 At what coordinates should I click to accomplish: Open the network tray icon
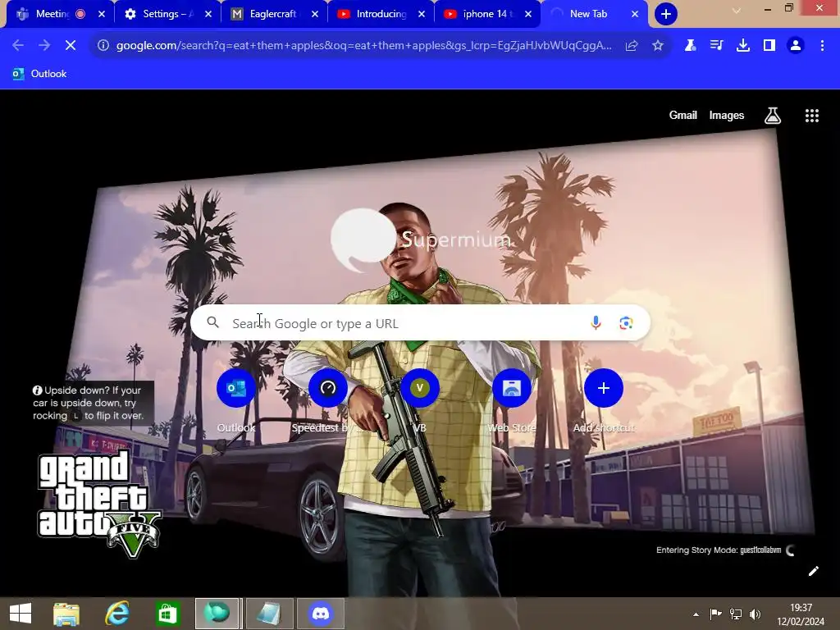736,614
